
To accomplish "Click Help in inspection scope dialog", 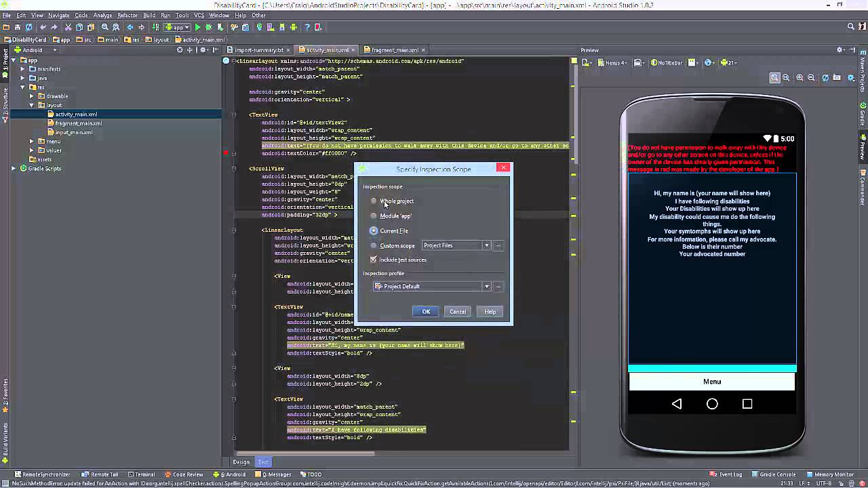I will pos(490,312).
